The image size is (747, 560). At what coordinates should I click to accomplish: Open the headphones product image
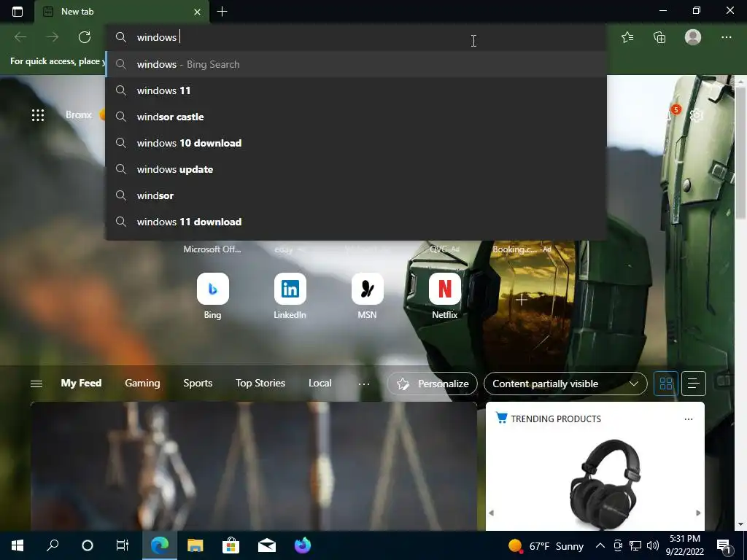pyautogui.click(x=604, y=484)
